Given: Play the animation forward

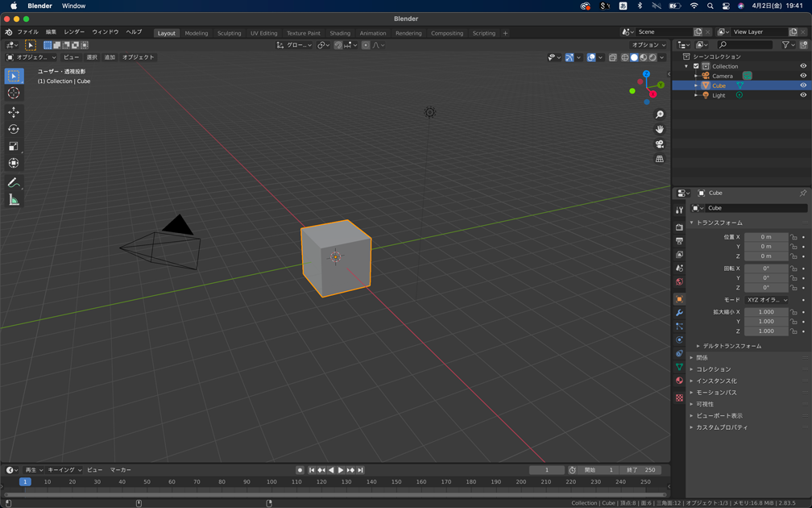Looking at the screenshot, I should pyautogui.click(x=341, y=470).
